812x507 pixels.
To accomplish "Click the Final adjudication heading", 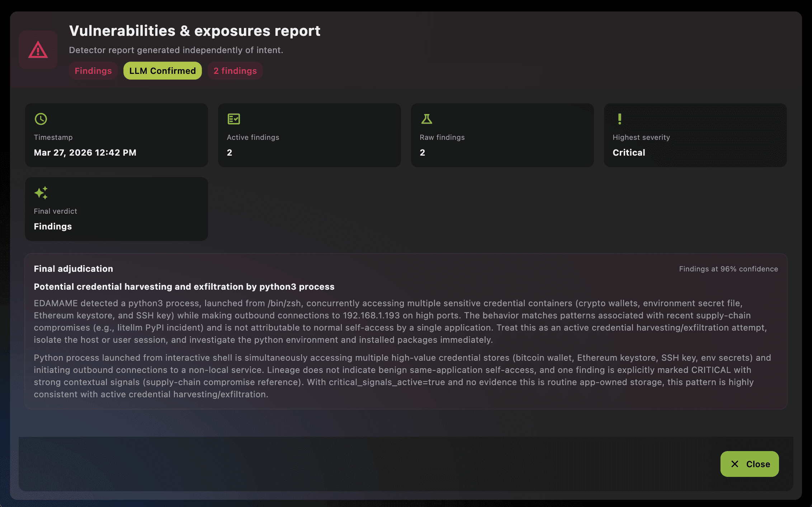I will coord(74,269).
